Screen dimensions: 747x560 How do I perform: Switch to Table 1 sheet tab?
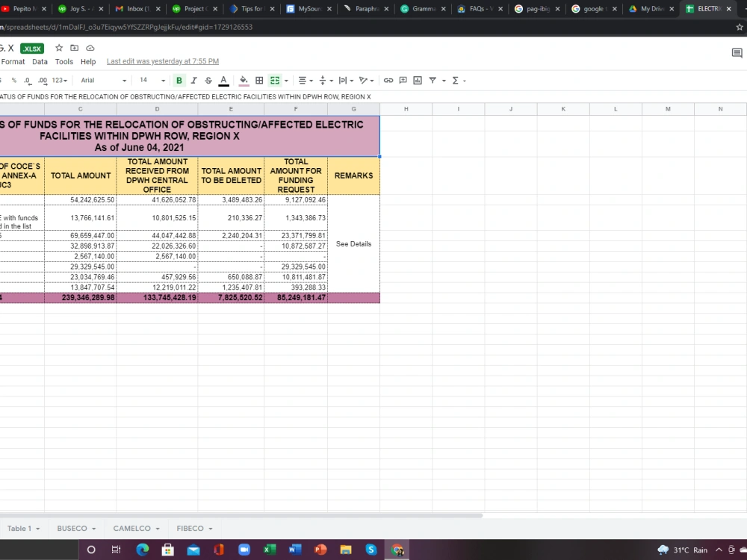pos(23,528)
